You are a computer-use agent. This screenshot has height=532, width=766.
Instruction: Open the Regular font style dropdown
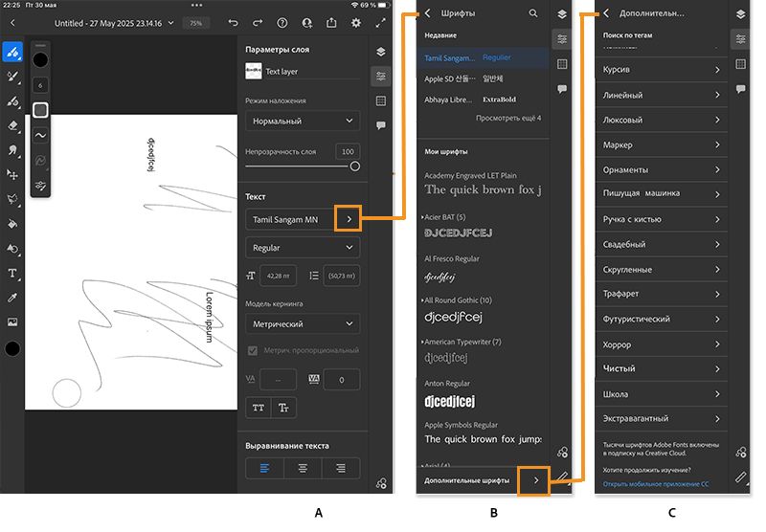coord(303,248)
